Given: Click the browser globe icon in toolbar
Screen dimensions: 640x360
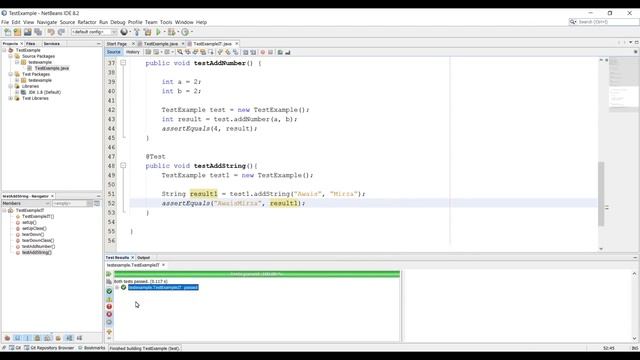Looking at the screenshot, I should pyautogui.click(x=124, y=32).
